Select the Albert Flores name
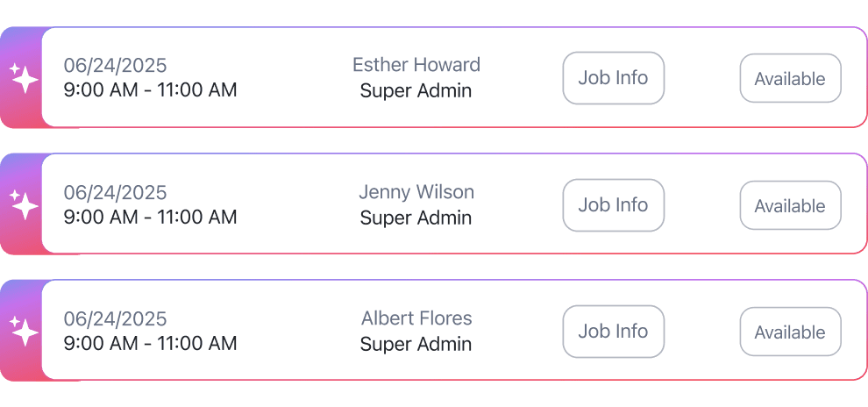This screenshot has height=407, width=868. 416,318
